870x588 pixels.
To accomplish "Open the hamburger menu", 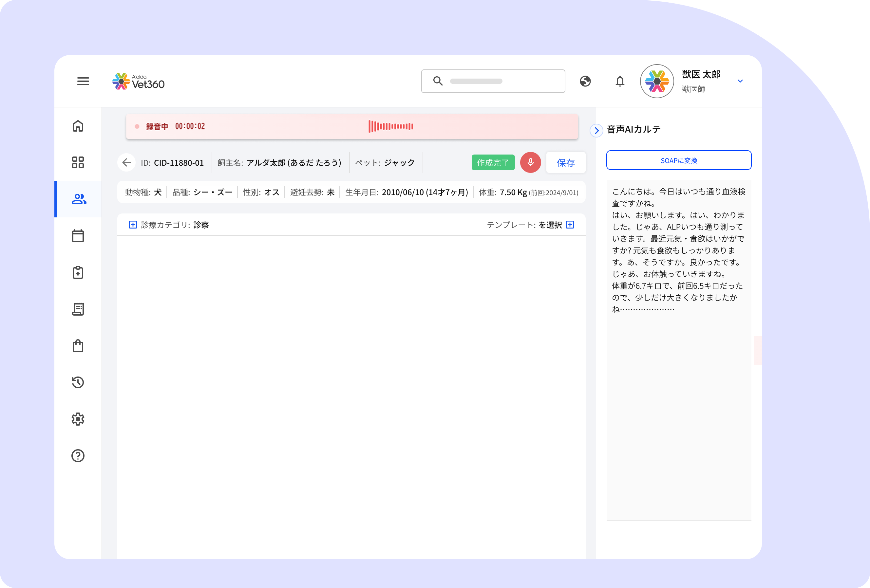I will tap(83, 81).
